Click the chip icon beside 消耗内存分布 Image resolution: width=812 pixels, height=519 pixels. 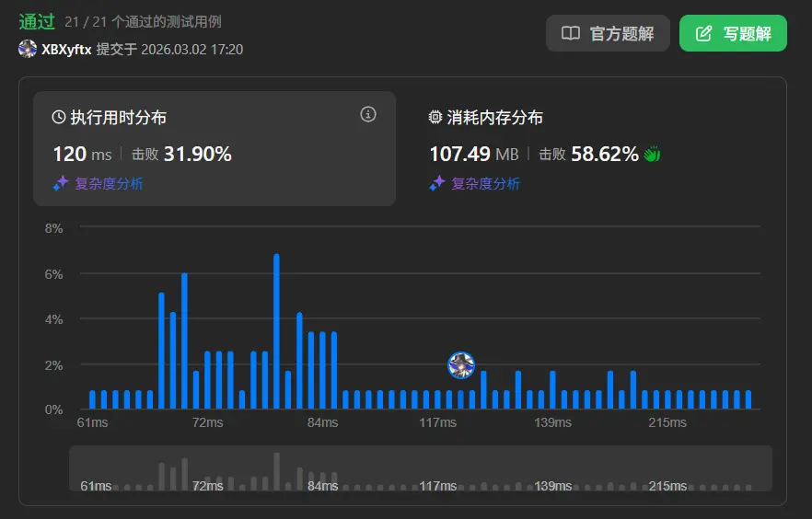[435, 118]
